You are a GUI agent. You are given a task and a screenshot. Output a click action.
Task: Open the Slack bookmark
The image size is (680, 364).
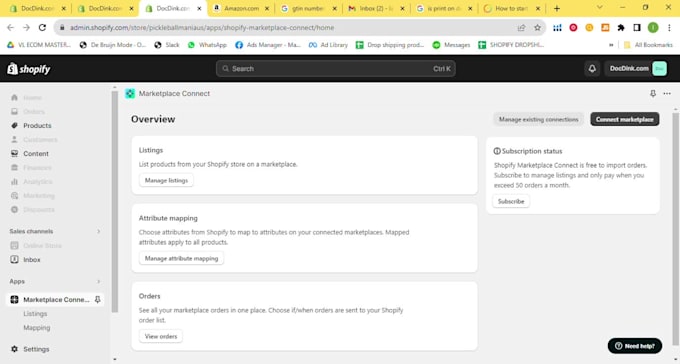coord(167,45)
